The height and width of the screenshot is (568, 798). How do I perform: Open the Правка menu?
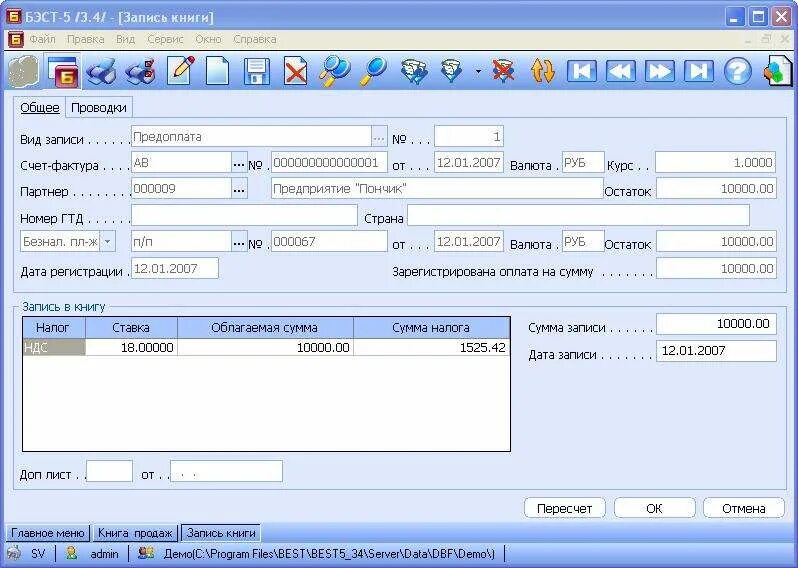click(86, 39)
